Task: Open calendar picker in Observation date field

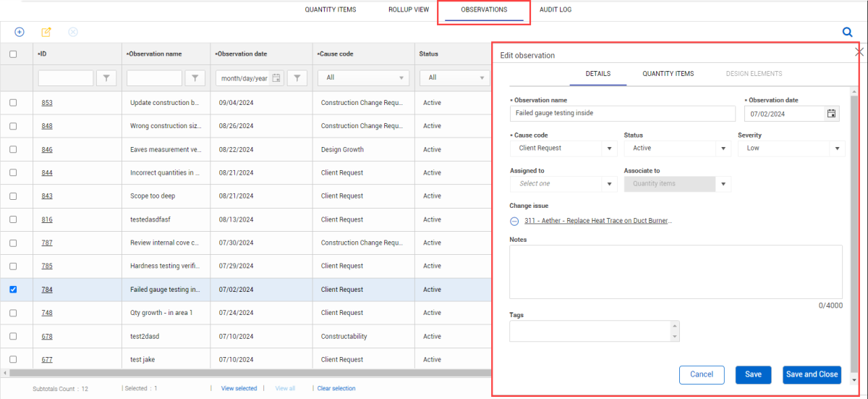Action: [831, 114]
